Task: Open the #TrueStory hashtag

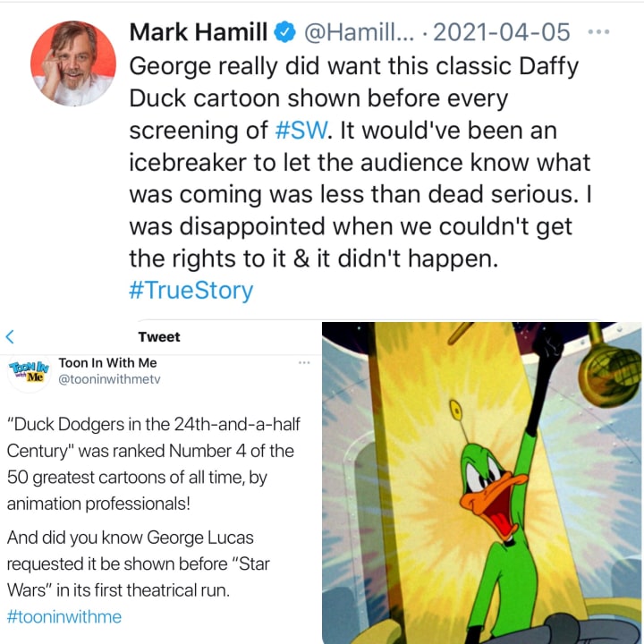Action: tap(191, 291)
